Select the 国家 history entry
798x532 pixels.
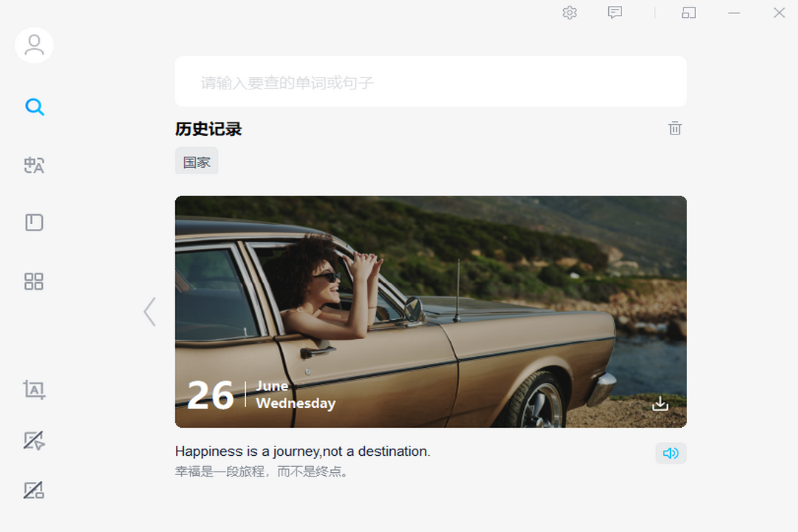coord(197,162)
